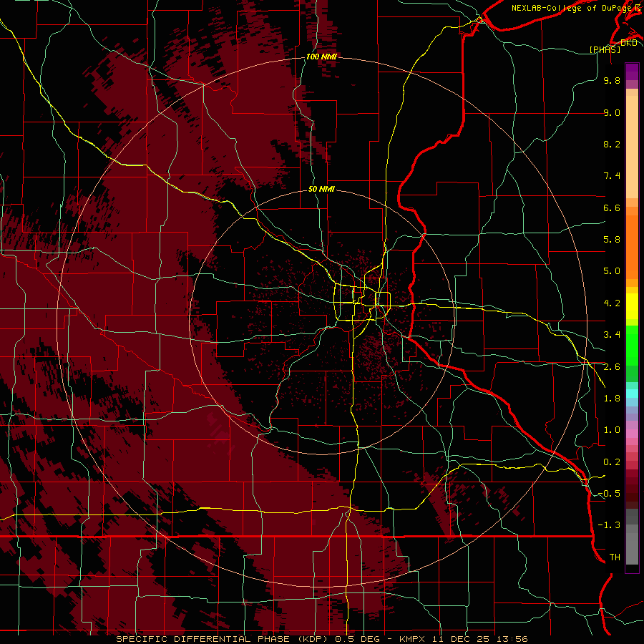Viewport: 644px width, 644px height.
Task: Click the 0.2 scale label
Action: pyautogui.click(x=612, y=462)
